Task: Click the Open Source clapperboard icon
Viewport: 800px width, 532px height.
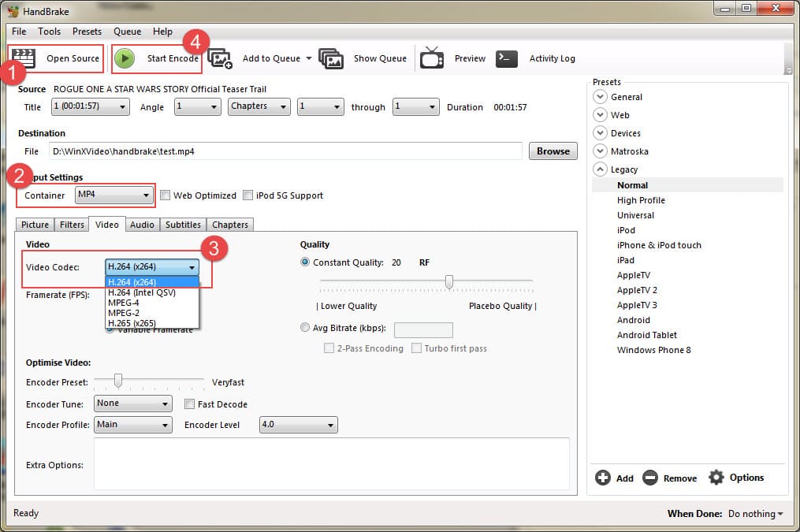Action: [x=24, y=58]
